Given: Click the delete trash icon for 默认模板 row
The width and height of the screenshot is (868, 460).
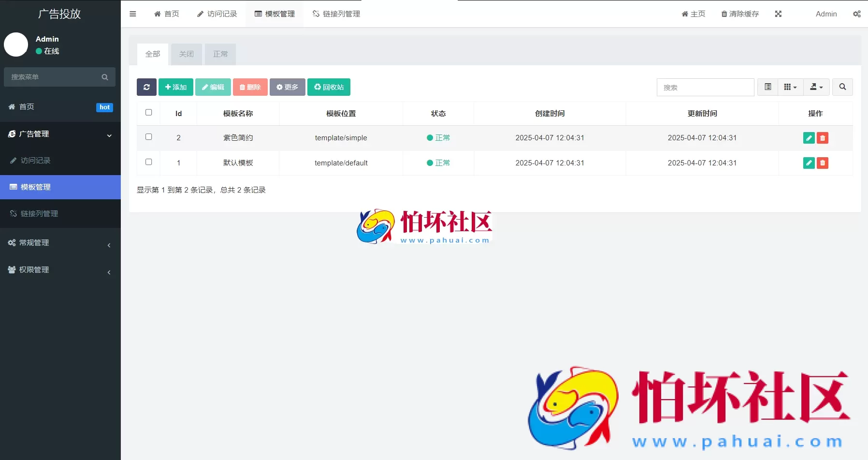Looking at the screenshot, I should point(822,163).
